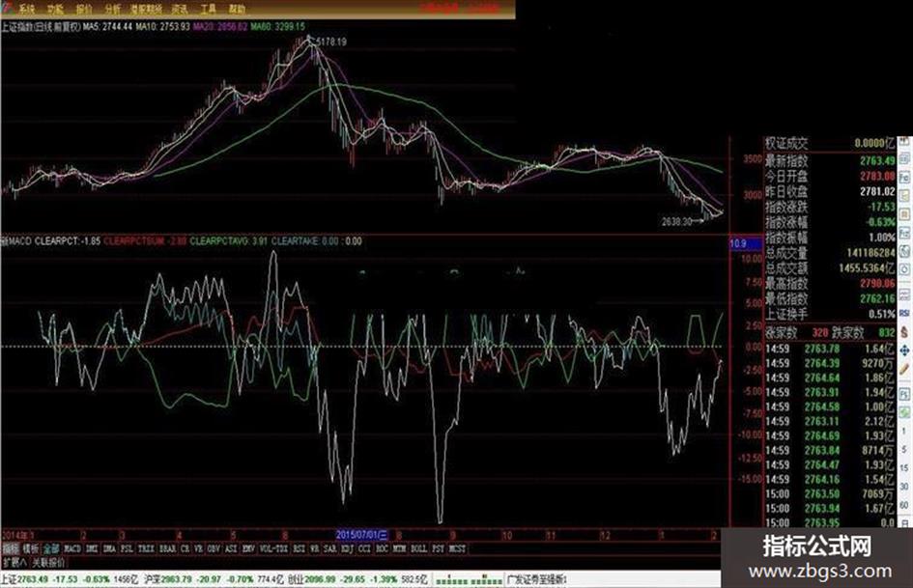Switch to the 15-minute period button

coord(904,468)
